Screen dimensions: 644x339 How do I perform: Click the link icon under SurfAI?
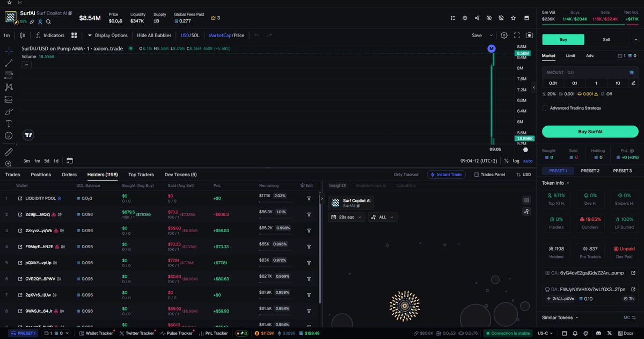(x=32, y=22)
